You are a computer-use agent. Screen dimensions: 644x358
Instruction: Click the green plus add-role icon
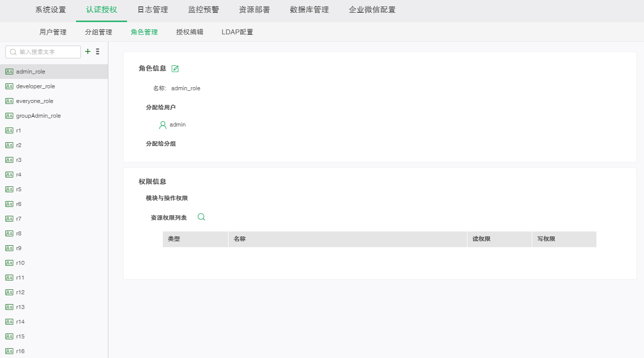[88, 51]
